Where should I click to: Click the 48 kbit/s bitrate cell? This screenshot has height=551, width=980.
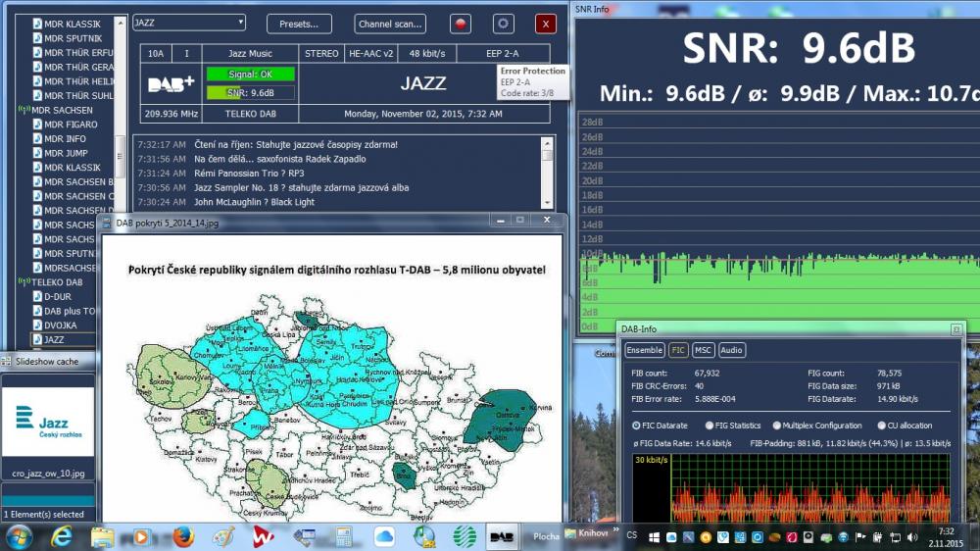pyautogui.click(x=427, y=54)
